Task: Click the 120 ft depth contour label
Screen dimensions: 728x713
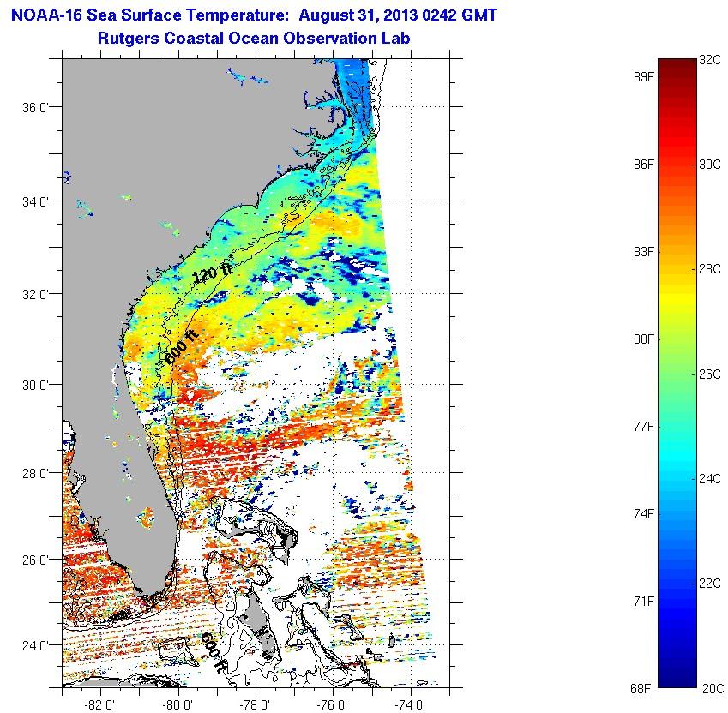Action: 212,273
